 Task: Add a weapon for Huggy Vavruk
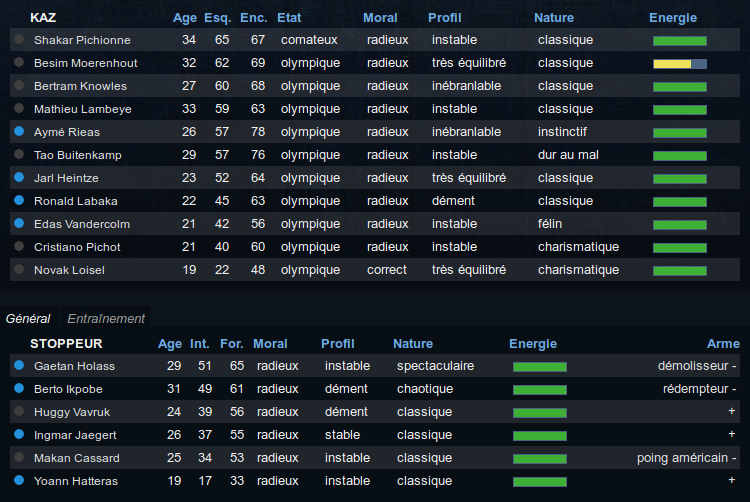731,411
